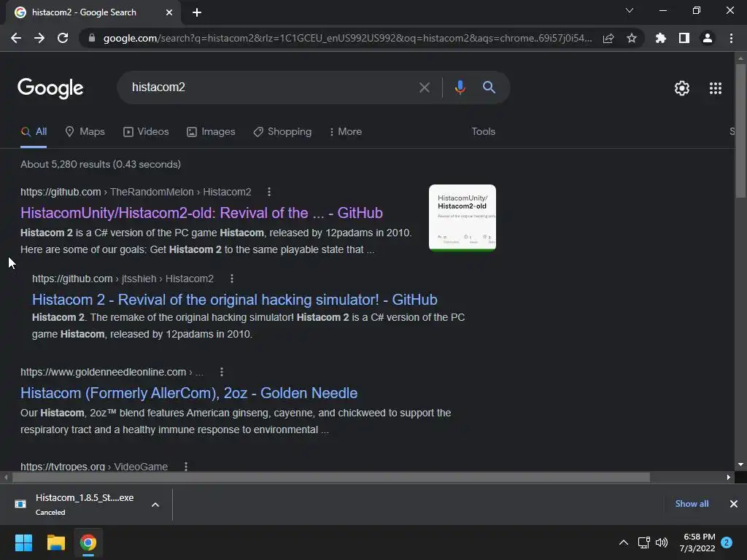Toggle the Chrome side panel
The height and width of the screenshot is (560, 747).
684,38
